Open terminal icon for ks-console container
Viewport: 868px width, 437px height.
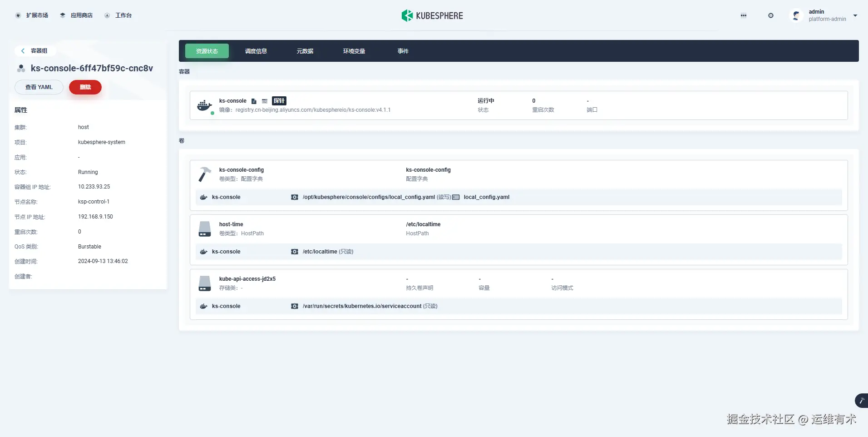click(x=265, y=101)
